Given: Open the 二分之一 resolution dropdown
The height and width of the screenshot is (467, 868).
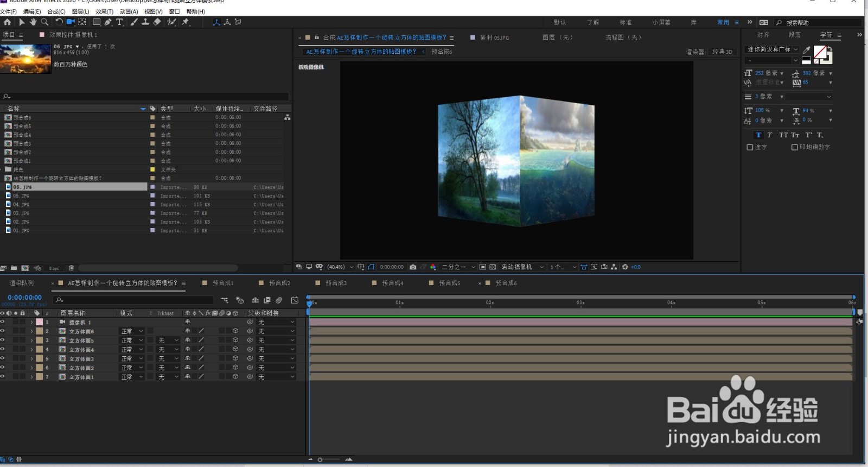Looking at the screenshot, I should (x=458, y=267).
